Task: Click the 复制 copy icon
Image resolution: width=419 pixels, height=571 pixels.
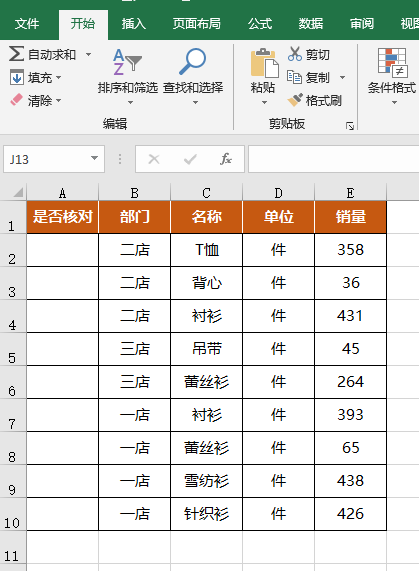Action: point(294,77)
